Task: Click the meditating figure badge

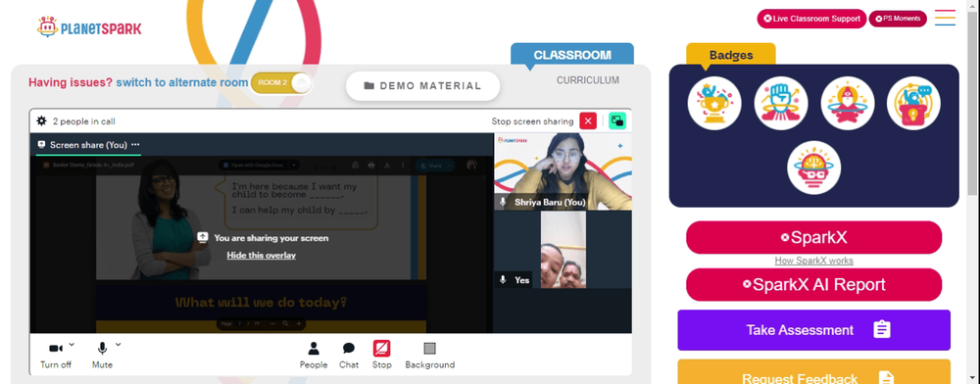Action: point(848,103)
